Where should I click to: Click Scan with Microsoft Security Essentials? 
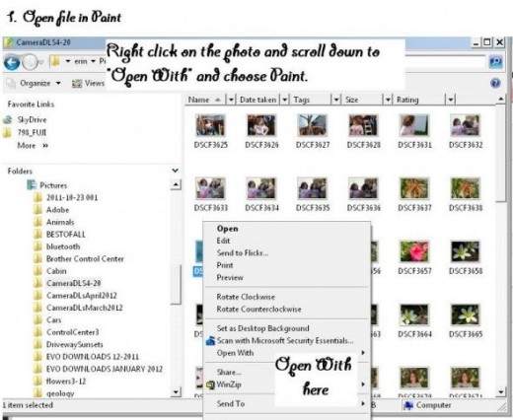(285, 341)
